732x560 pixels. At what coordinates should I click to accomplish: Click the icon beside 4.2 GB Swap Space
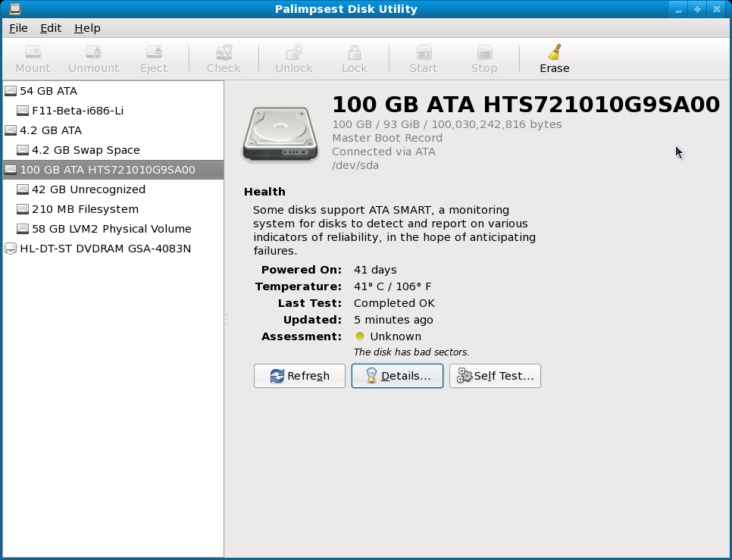[23, 150]
